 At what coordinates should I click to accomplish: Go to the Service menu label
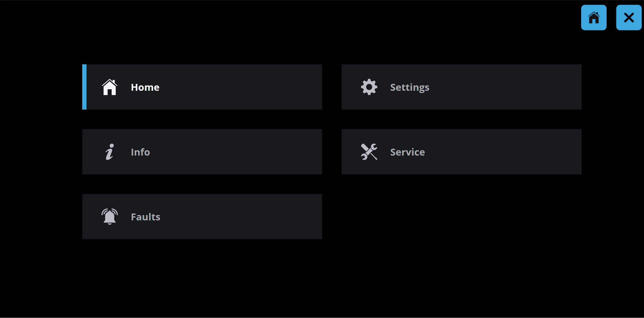(407, 152)
